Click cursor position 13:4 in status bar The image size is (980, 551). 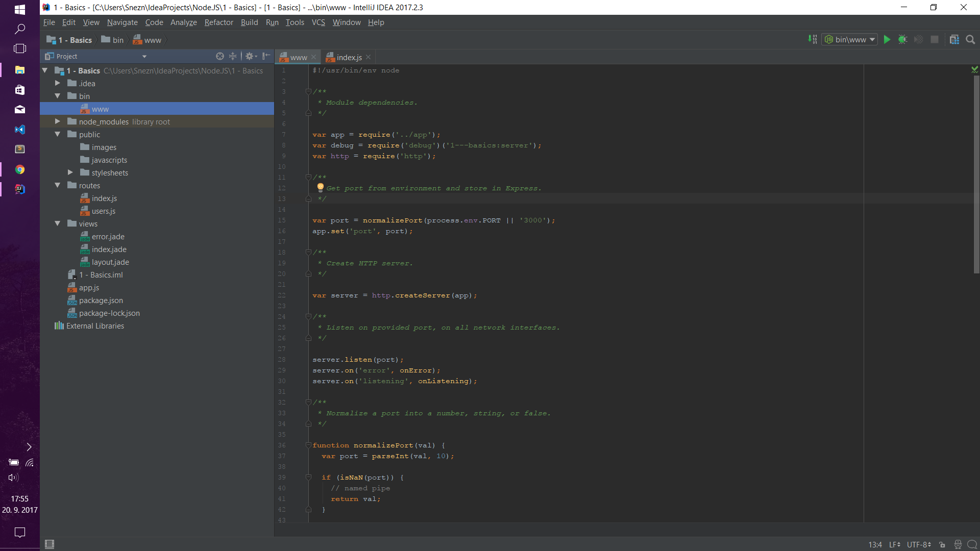(875, 545)
